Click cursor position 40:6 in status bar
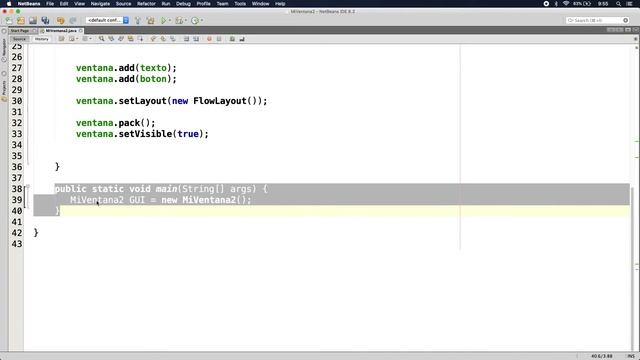Screen dimensions: 640x360 pos(602,356)
